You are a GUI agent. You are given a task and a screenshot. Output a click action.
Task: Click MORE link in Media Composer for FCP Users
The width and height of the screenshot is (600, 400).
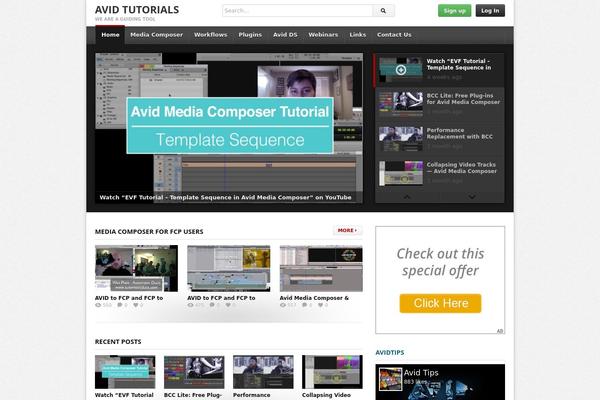click(x=347, y=230)
